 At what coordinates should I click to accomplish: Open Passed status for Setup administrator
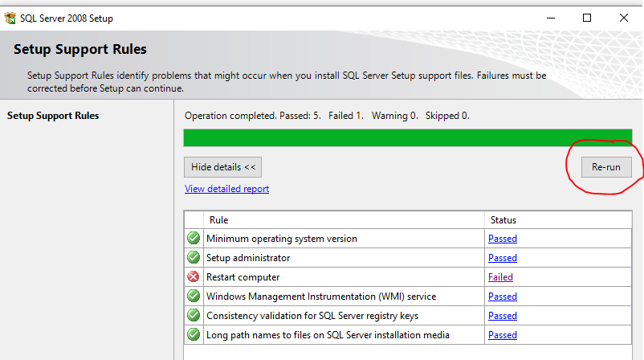coord(503,258)
